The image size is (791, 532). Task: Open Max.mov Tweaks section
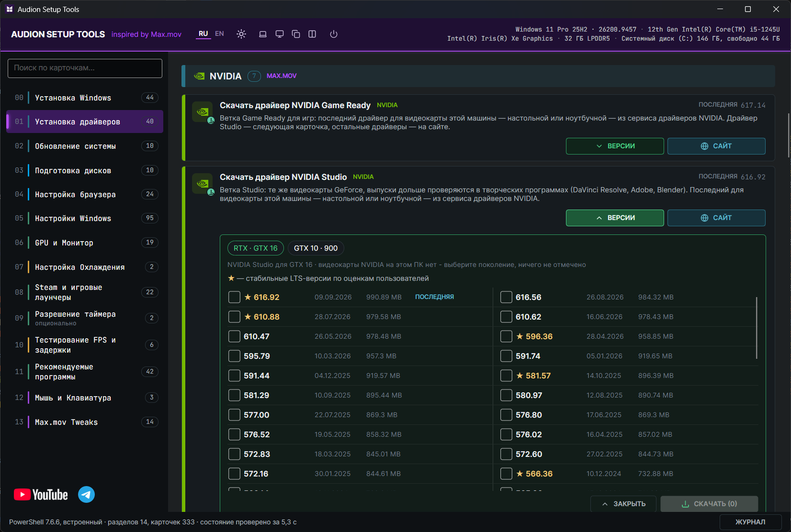[x=85, y=422]
